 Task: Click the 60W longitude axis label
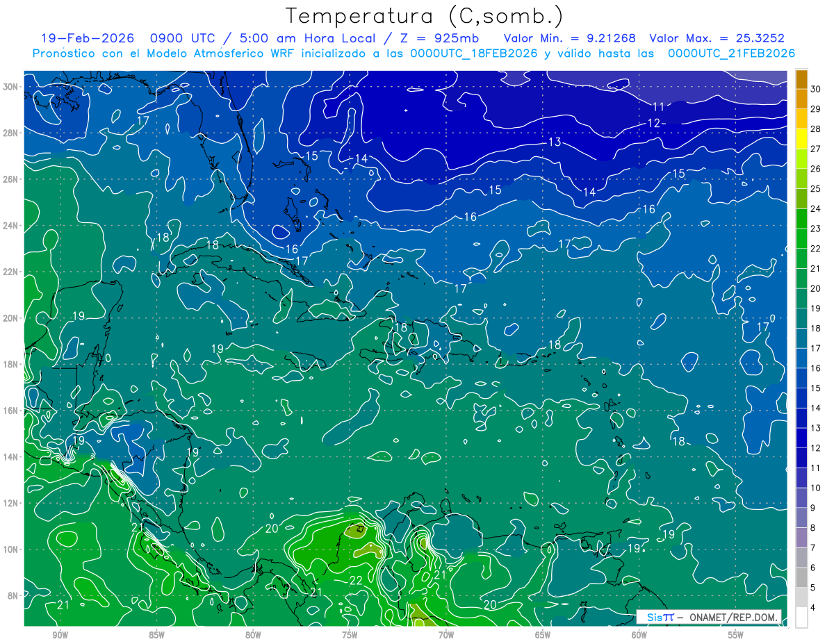tap(639, 635)
